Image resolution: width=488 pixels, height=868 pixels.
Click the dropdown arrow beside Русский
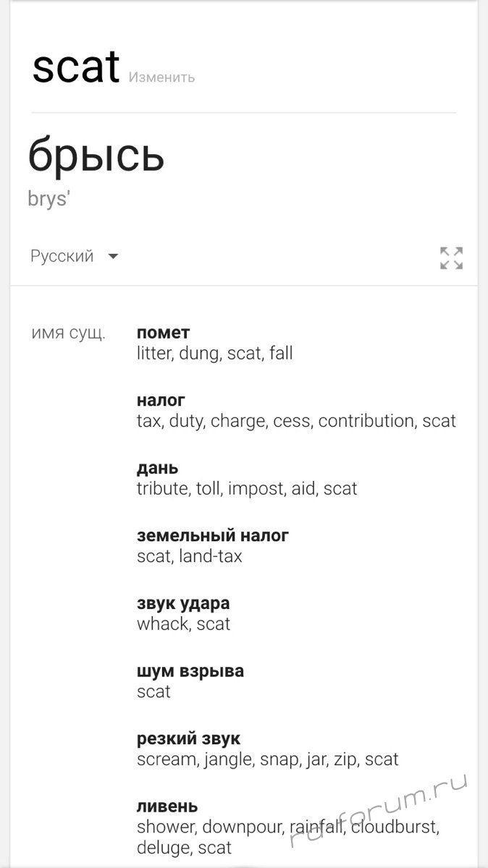pos(113,256)
